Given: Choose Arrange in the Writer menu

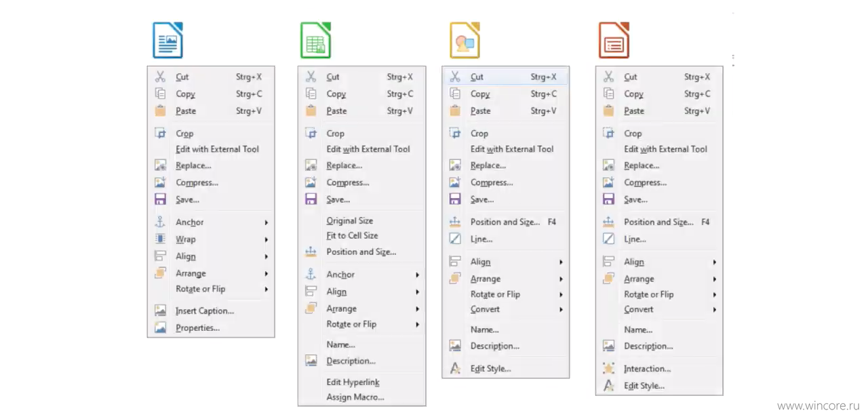Looking at the screenshot, I should [191, 273].
